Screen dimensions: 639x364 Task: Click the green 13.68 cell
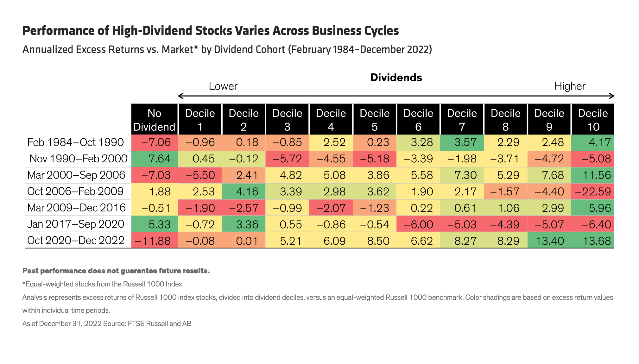593,241
